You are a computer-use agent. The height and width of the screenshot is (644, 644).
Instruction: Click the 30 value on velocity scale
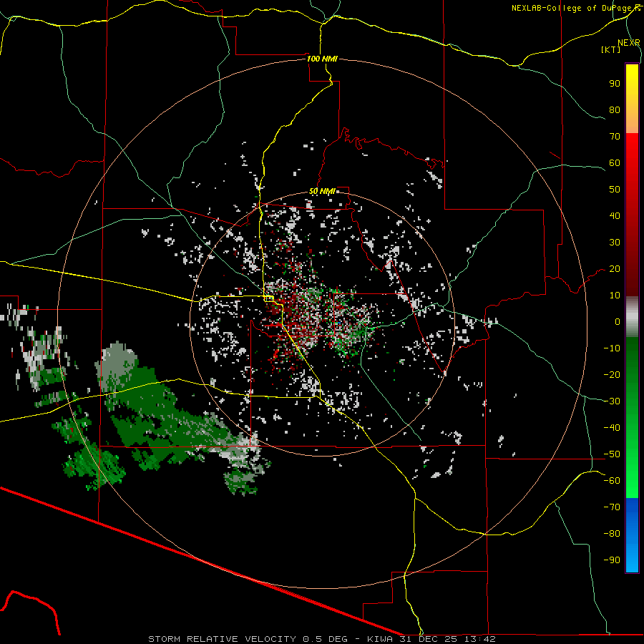pyautogui.click(x=615, y=243)
